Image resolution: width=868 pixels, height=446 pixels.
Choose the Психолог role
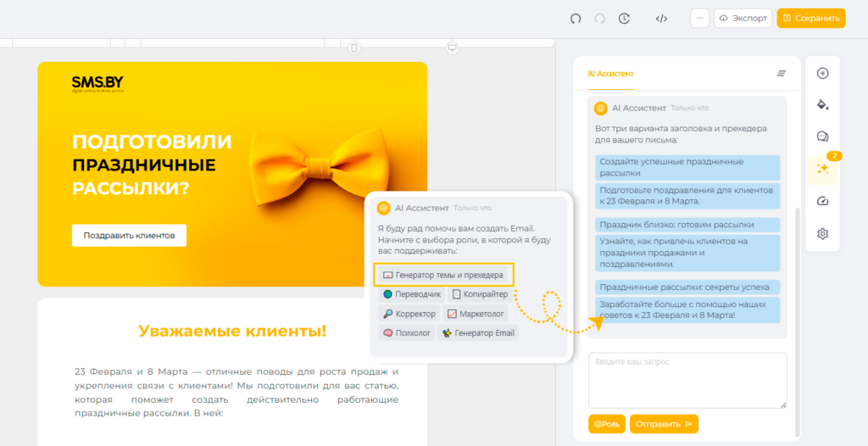click(406, 333)
